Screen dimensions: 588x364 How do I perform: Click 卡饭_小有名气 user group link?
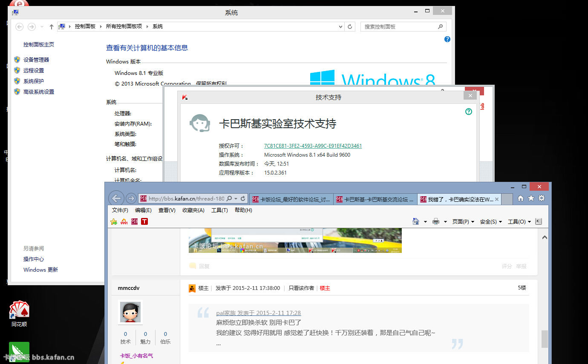click(136, 356)
